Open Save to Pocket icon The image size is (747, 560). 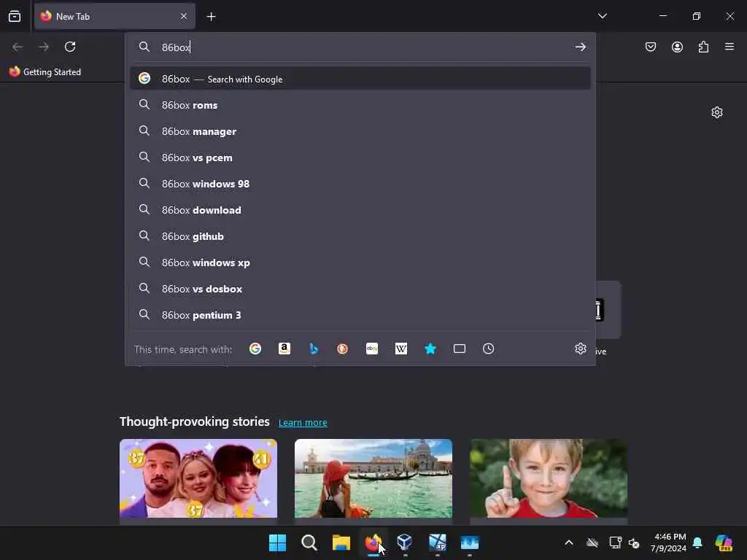coord(650,47)
